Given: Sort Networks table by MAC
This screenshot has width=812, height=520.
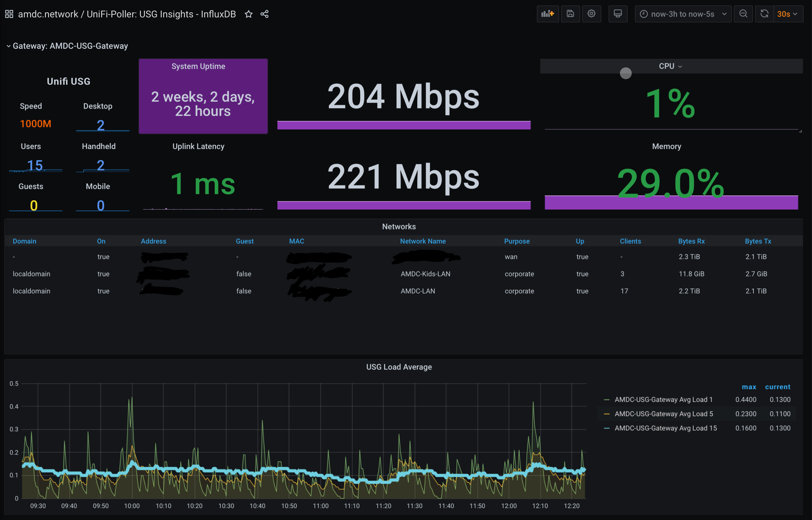Looking at the screenshot, I should [x=297, y=241].
